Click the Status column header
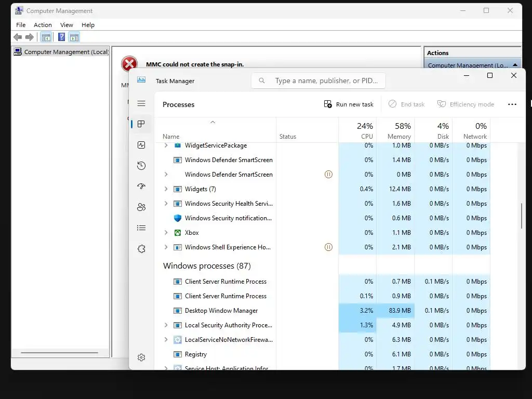The image size is (532, 399). click(307, 129)
